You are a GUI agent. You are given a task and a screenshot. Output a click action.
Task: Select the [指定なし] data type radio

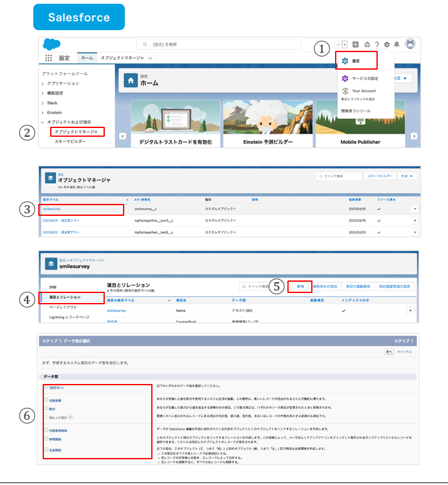pyautogui.click(x=46, y=387)
